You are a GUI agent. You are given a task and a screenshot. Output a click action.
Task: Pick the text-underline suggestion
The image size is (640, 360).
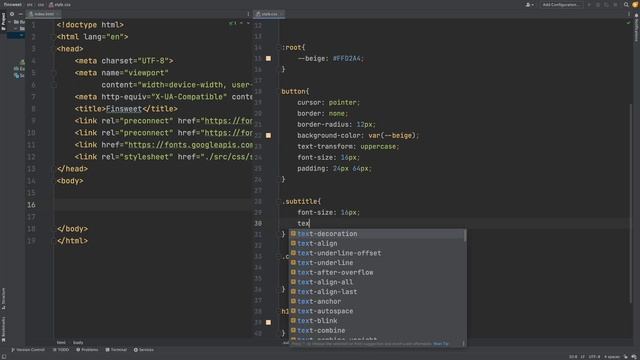(x=377, y=263)
